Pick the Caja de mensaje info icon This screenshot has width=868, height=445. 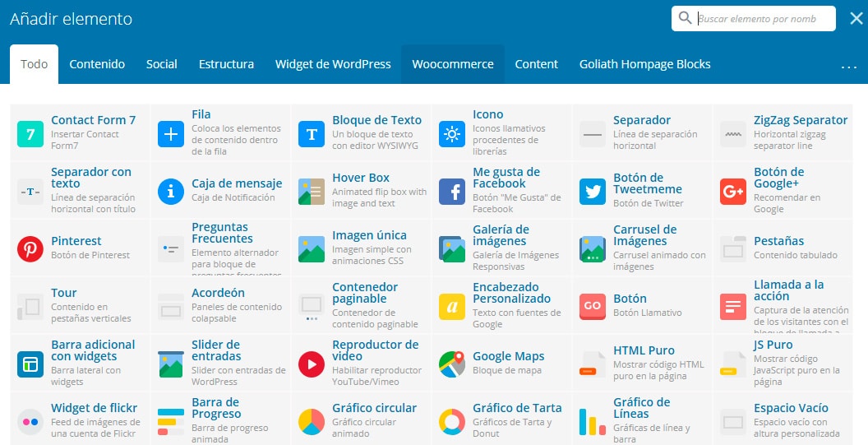[171, 192]
